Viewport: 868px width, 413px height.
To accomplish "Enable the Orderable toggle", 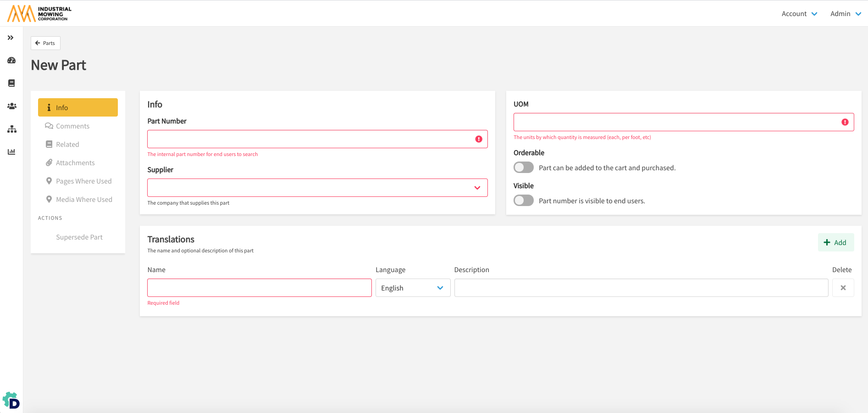I will [x=523, y=167].
